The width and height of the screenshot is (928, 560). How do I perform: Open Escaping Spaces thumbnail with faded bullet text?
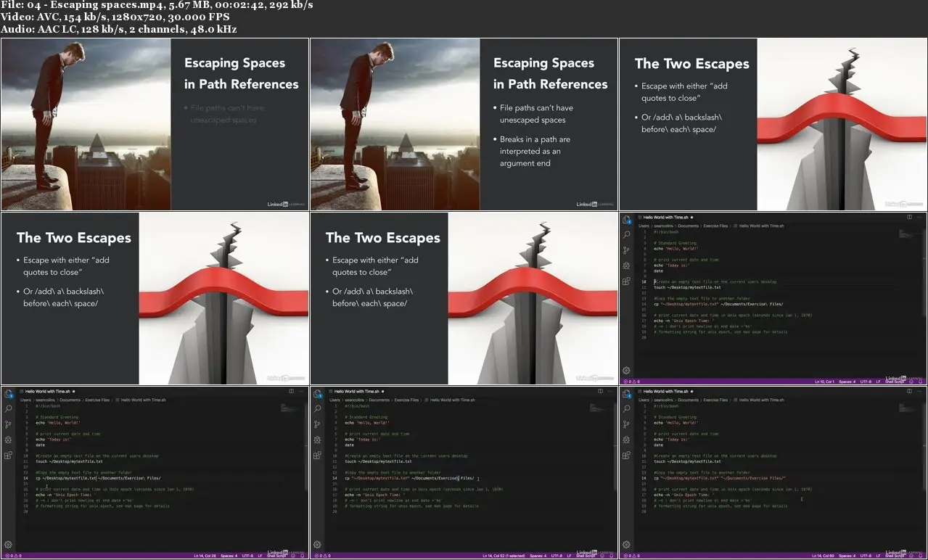coord(155,124)
